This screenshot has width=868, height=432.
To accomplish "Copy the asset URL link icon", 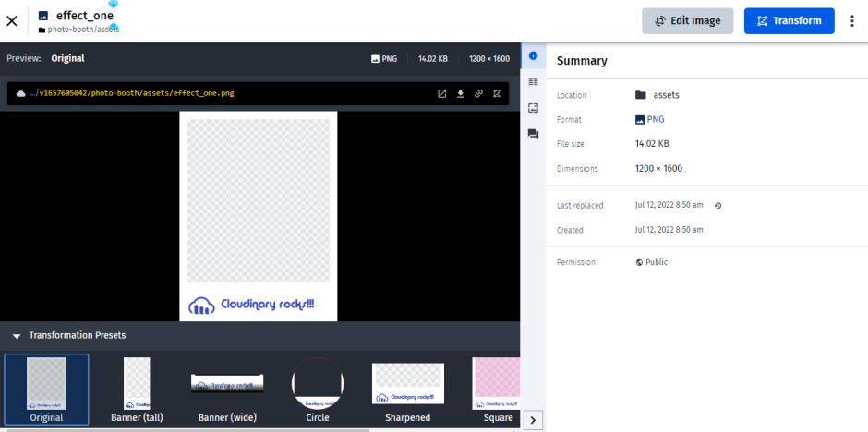I will [x=478, y=93].
